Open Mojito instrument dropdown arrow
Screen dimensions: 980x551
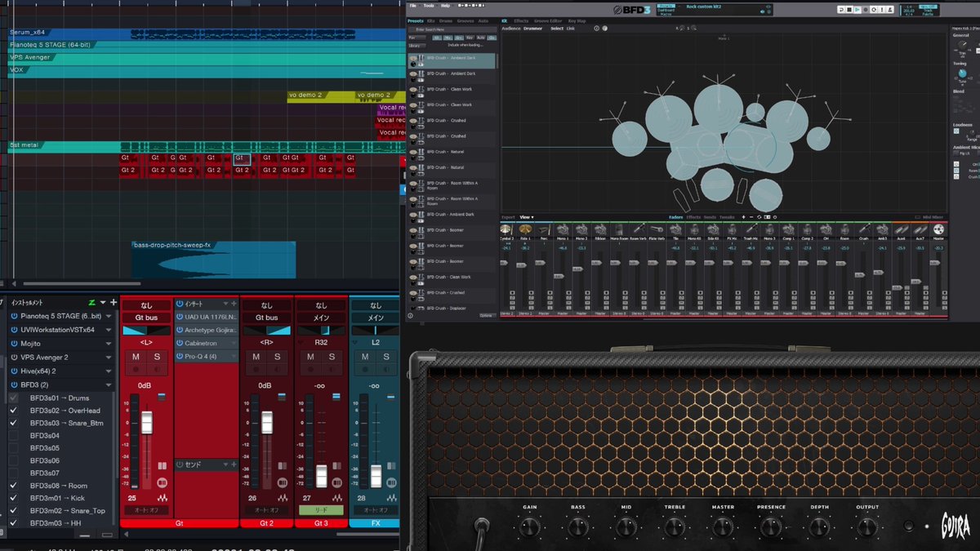pos(109,344)
